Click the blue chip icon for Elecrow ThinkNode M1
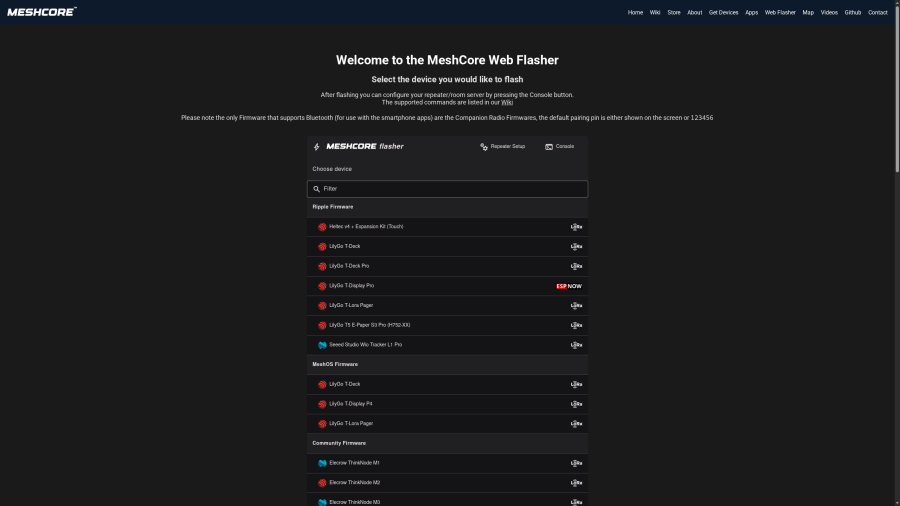The height and width of the screenshot is (506, 900). [x=322, y=463]
